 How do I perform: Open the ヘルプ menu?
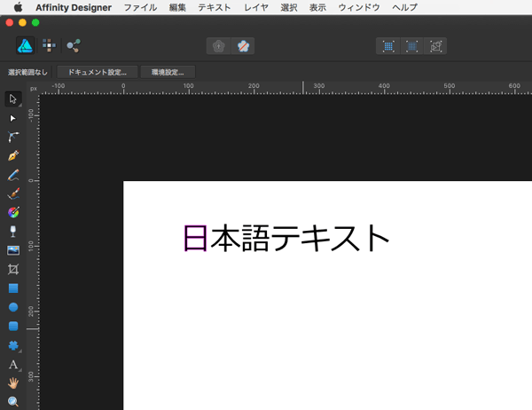pos(405,7)
